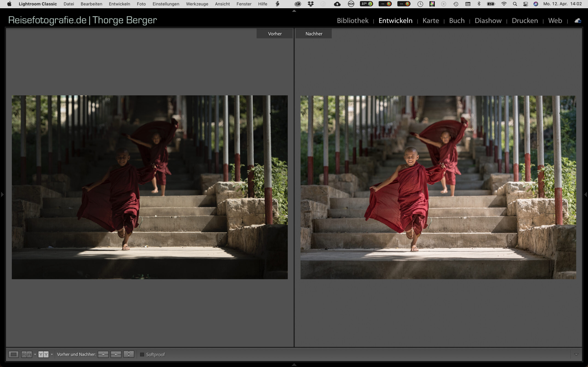Open the Entwickeln menu

coord(119,4)
